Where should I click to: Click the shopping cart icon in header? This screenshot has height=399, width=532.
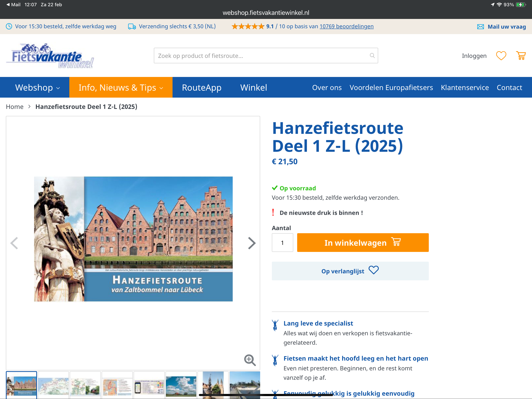click(521, 56)
